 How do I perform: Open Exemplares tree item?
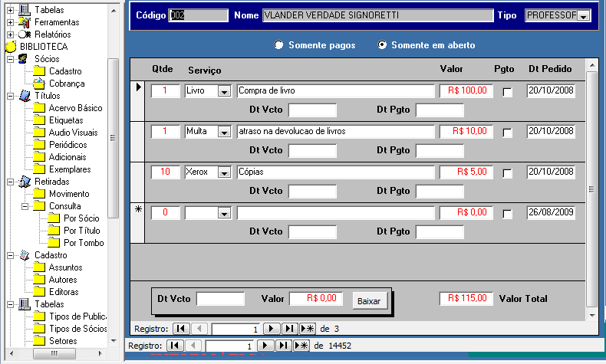coord(70,169)
